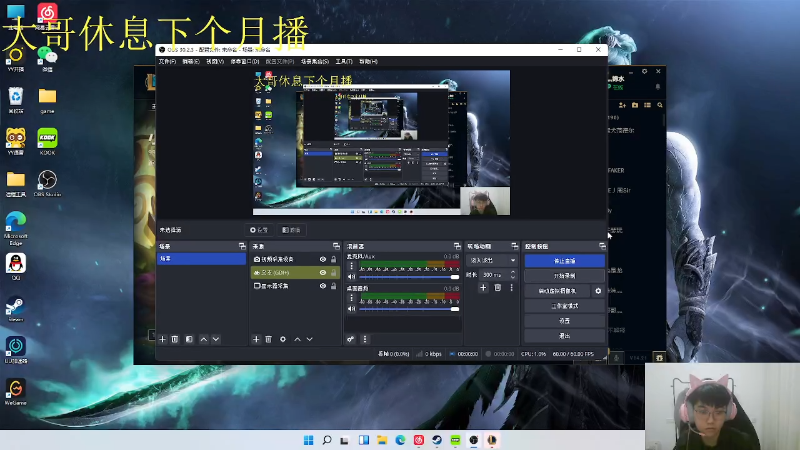The height and width of the screenshot is (450, 800).
Task: Open OBS Studio desktop shortcut
Action: (x=47, y=183)
